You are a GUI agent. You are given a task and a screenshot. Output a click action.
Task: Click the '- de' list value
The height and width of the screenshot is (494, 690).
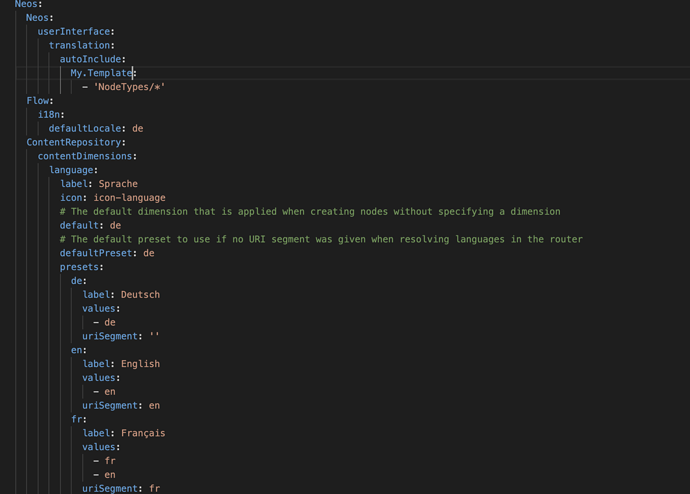pos(104,322)
